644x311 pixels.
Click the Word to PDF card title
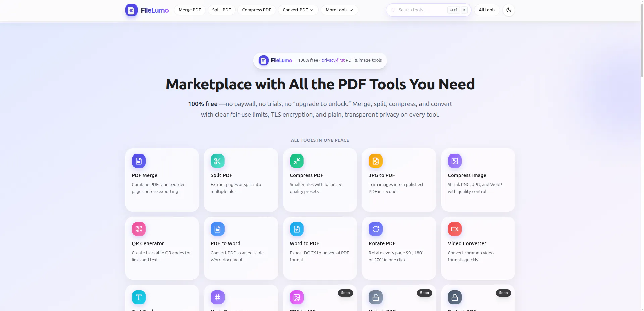point(304,243)
